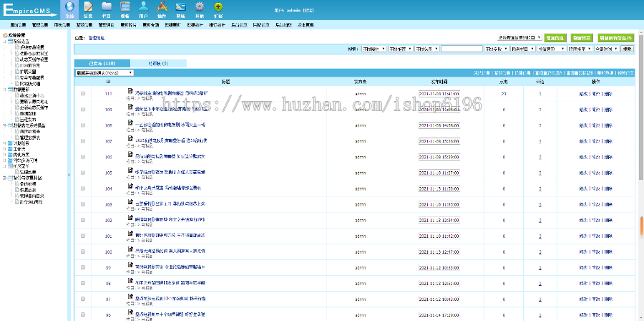This screenshot has height=321, width=644.
Task: Open the 扩展 green plus icon in top navigation
Action: click(218, 6)
